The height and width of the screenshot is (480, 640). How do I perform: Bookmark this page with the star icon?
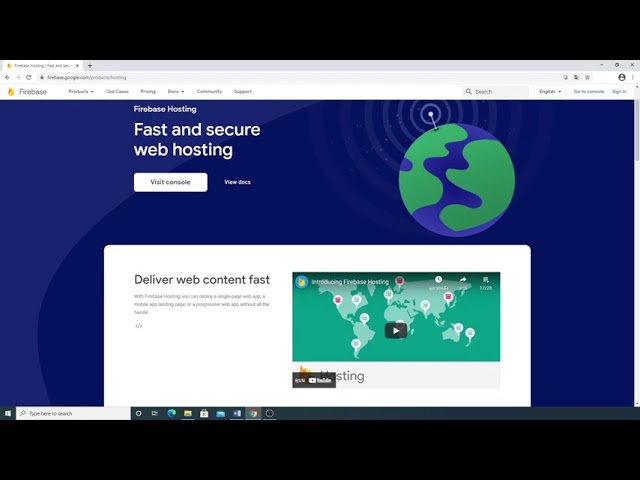587,77
